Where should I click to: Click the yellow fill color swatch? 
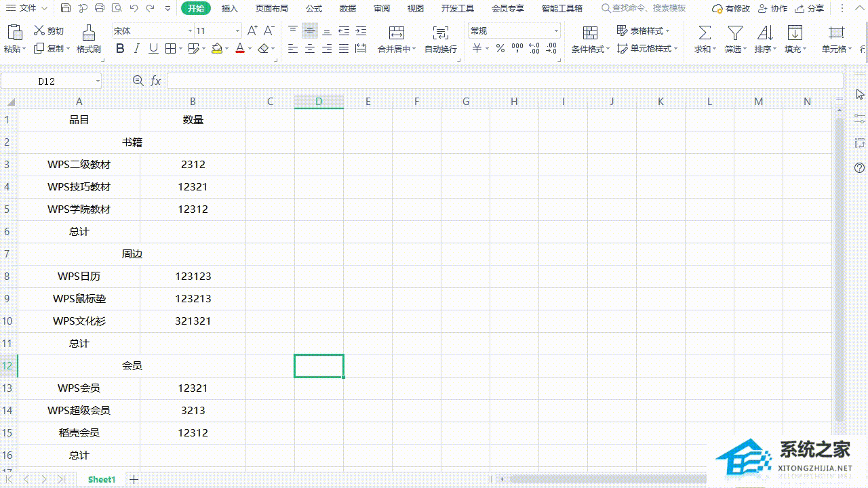[x=216, y=49]
